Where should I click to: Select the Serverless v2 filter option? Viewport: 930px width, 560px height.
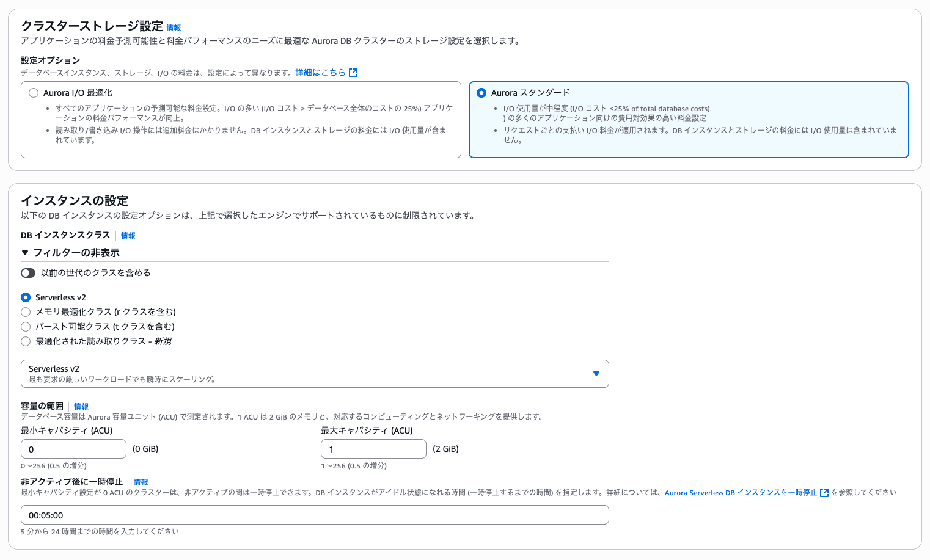pyautogui.click(x=26, y=297)
